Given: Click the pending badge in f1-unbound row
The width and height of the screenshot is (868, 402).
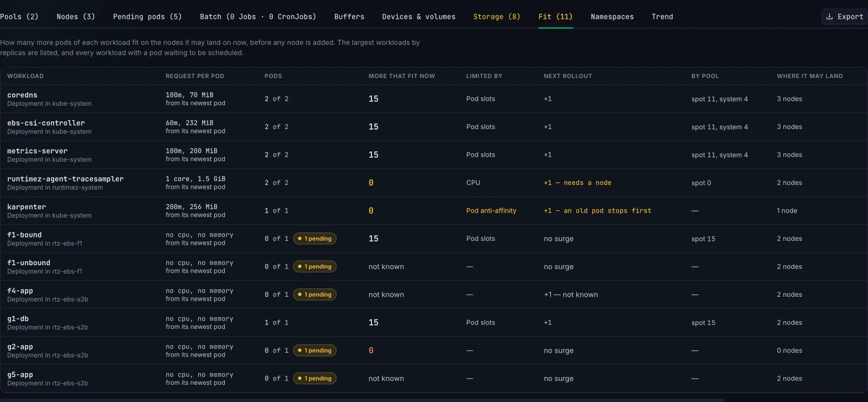Looking at the screenshot, I should pyautogui.click(x=314, y=266).
